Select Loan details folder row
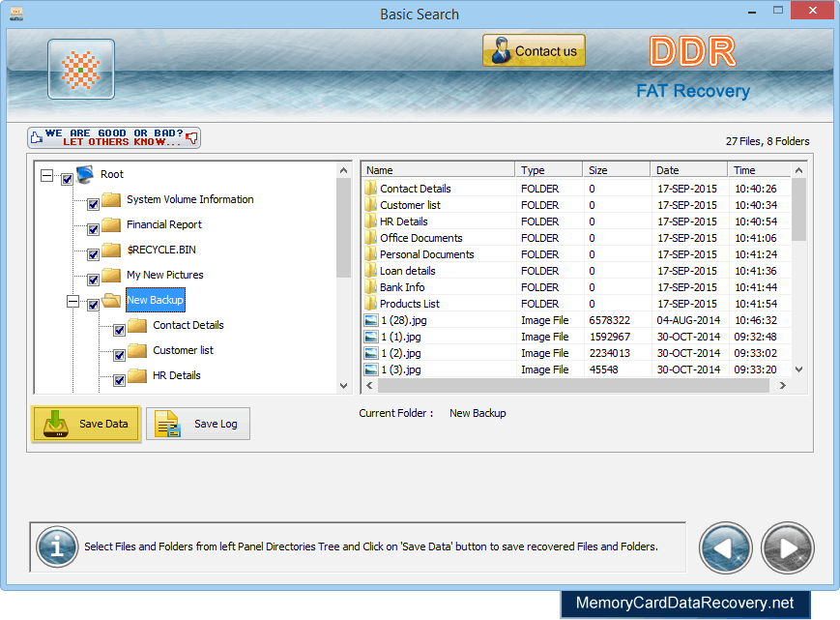 pyautogui.click(x=576, y=271)
